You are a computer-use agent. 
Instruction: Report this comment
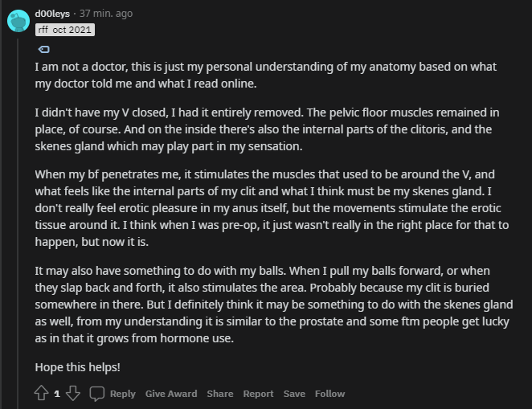point(258,394)
